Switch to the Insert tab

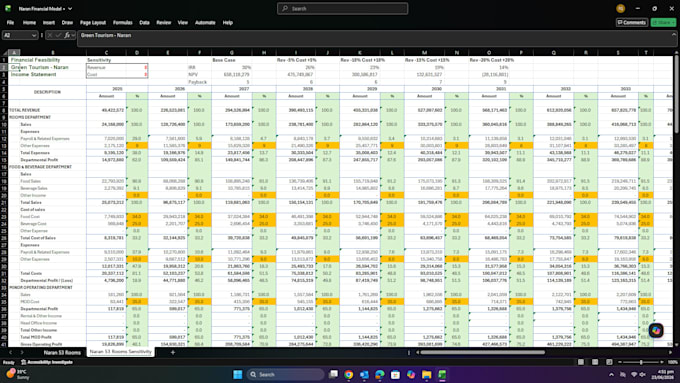[x=49, y=23]
